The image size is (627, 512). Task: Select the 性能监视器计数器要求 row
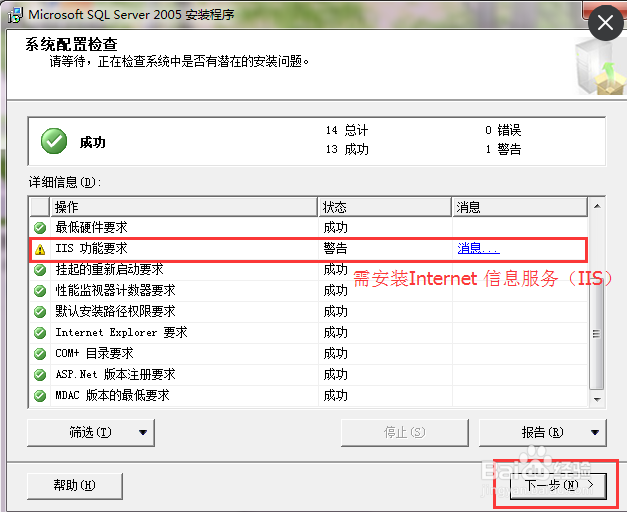coord(309,291)
